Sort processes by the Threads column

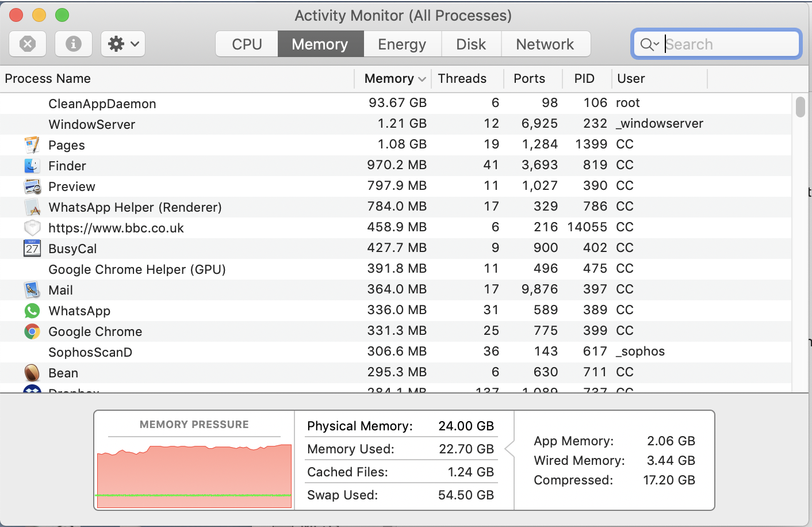pos(462,79)
